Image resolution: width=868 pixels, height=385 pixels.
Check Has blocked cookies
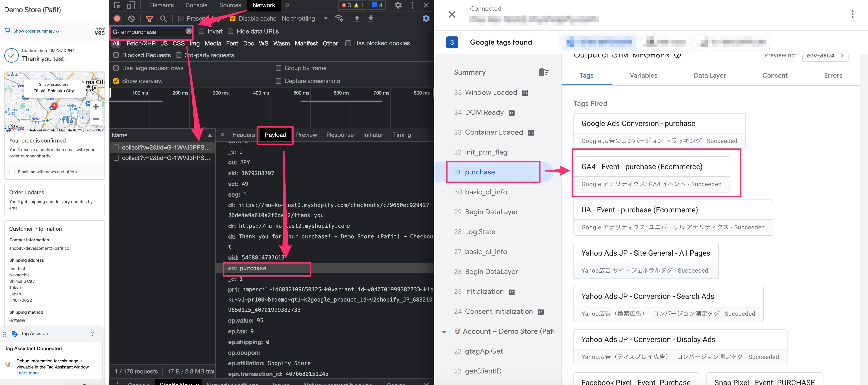[348, 43]
